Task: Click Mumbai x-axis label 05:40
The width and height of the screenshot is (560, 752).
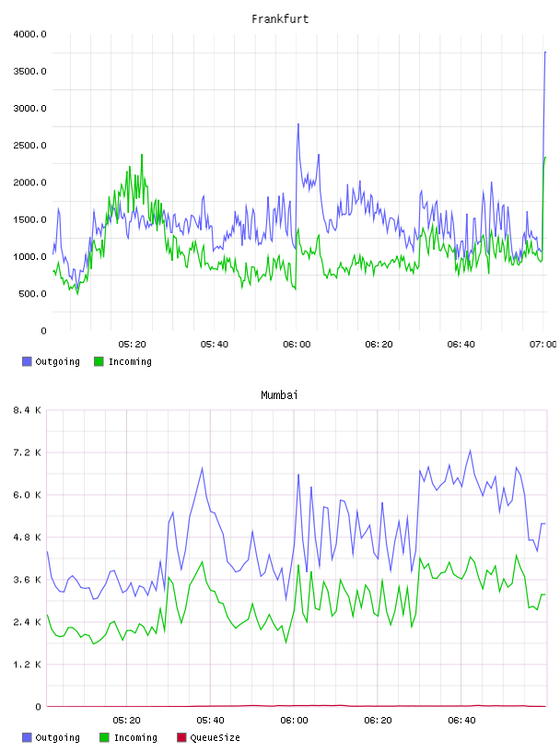Action: pos(210,721)
